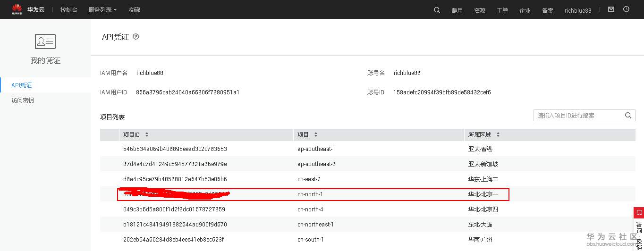Click the 亚太-香港 region cell
The width and height of the screenshot is (644, 251).
click(x=480, y=149)
